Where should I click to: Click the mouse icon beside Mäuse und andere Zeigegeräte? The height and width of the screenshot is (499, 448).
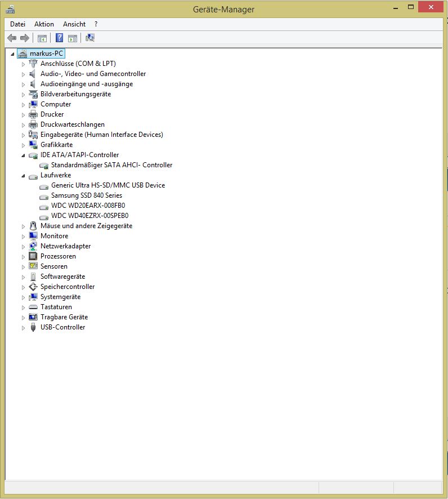33,226
